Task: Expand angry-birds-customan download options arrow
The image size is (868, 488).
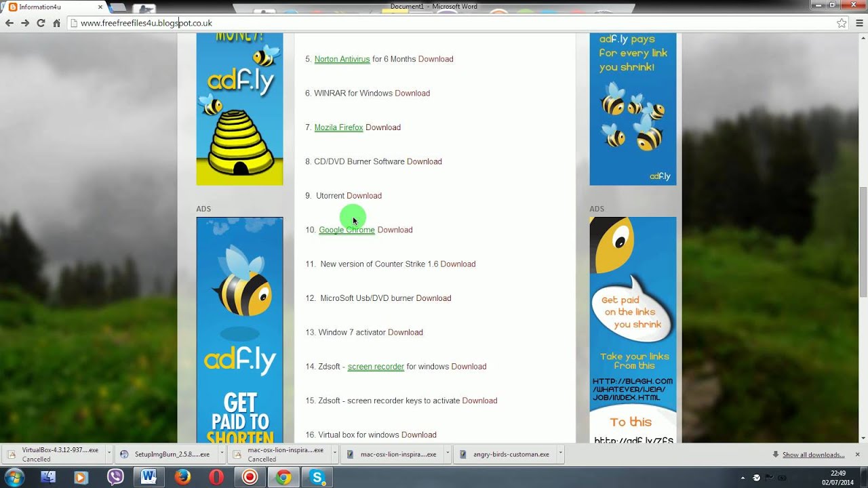Action: pos(561,454)
